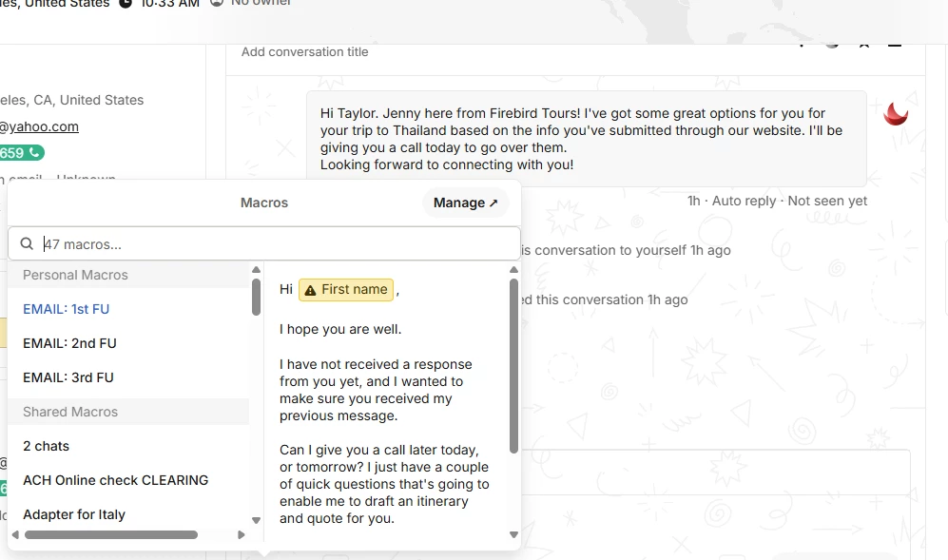The height and width of the screenshot is (560, 948).
Task: Click the macro list horizontal scrollbar
Action: click(110, 535)
